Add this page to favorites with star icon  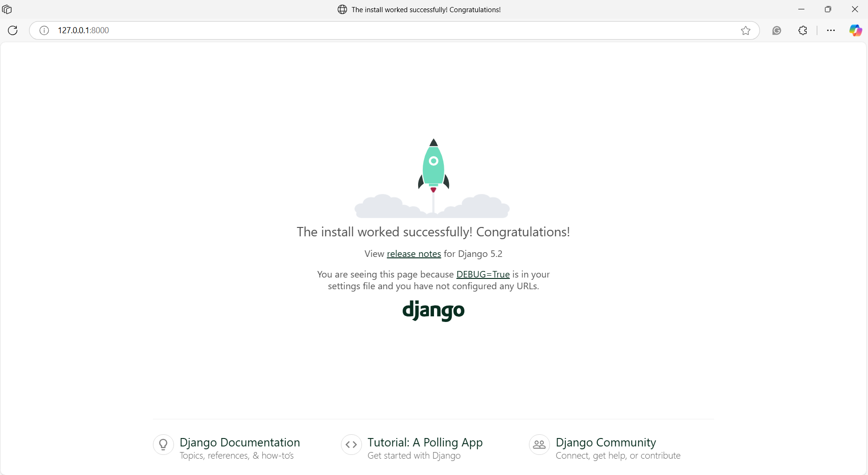click(x=745, y=30)
